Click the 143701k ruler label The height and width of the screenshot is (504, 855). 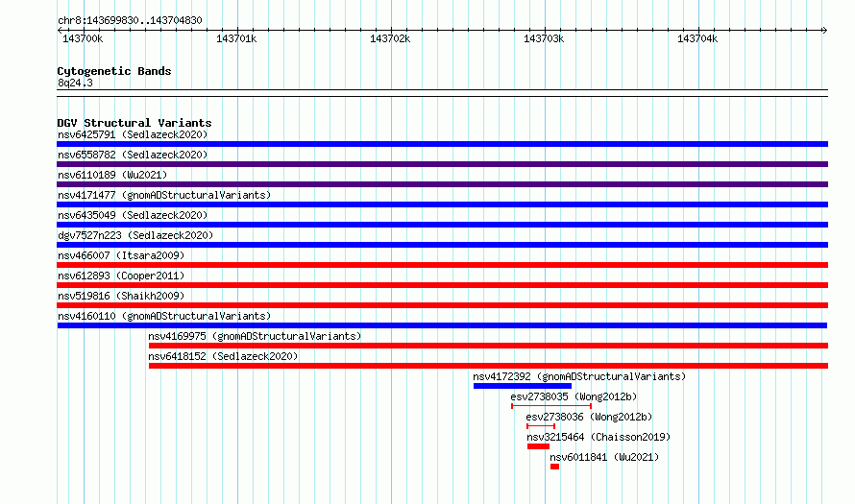pos(236,38)
